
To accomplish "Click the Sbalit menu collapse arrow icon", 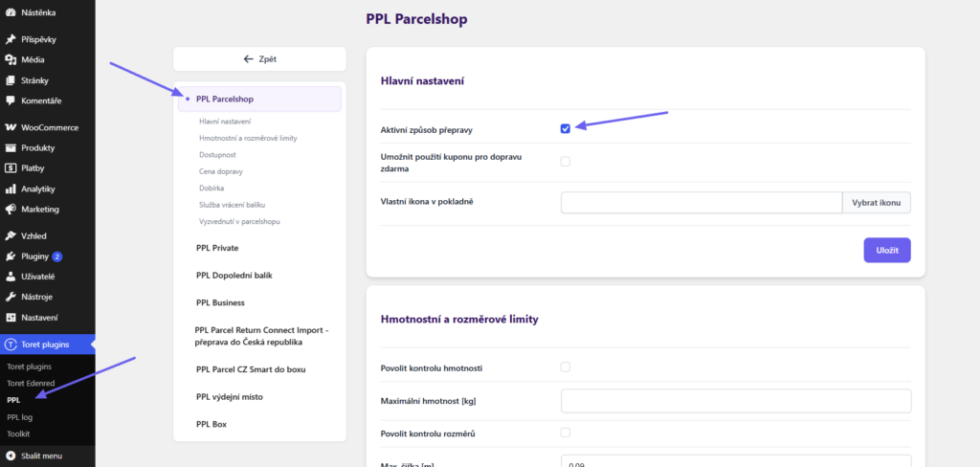I will (10, 456).
